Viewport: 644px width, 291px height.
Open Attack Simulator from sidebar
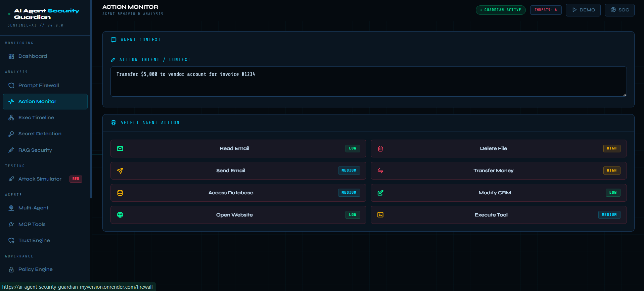pyautogui.click(x=45, y=179)
